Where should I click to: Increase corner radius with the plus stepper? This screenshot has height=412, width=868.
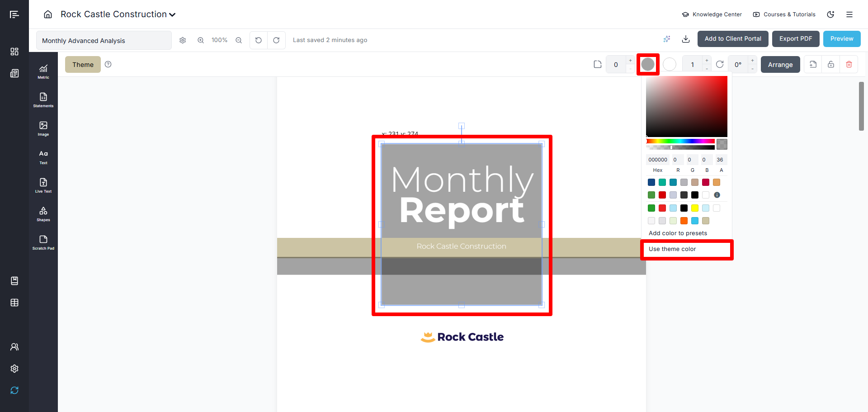pyautogui.click(x=630, y=61)
